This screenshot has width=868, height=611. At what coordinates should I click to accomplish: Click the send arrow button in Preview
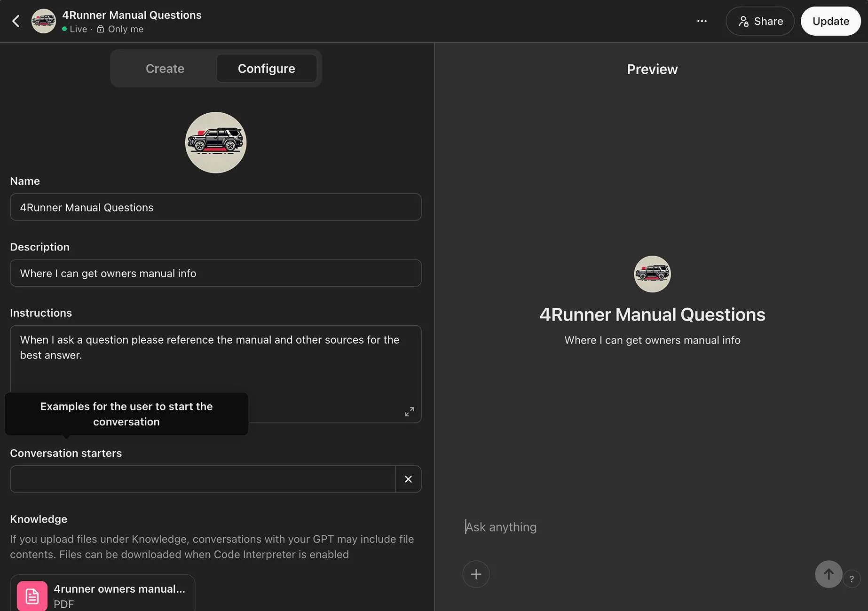(828, 574)
